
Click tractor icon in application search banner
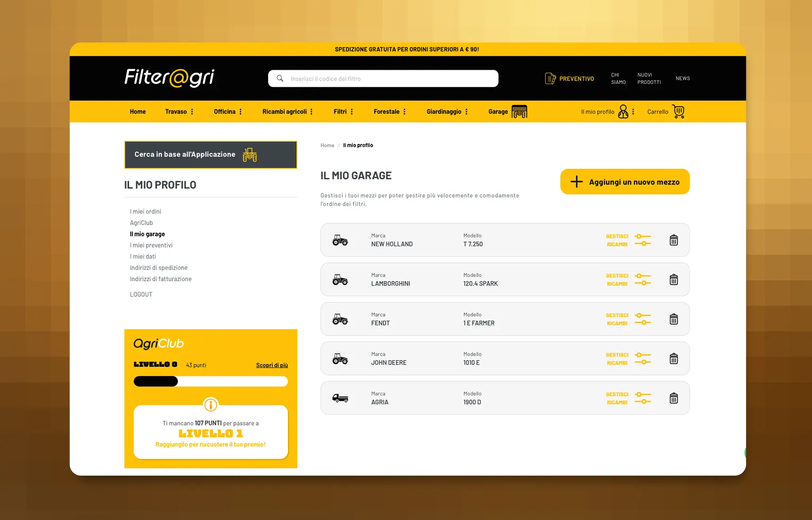point(250,155)
